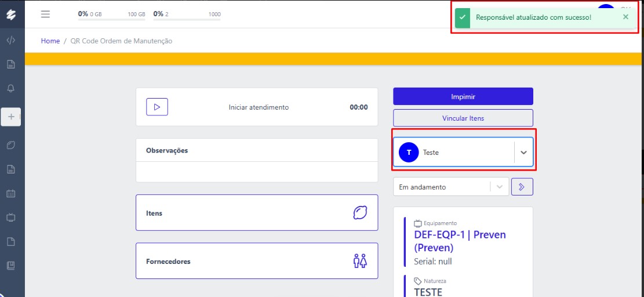Viewport: 644px width, 297px height.
Task: Click the play icon to start atendimento
Action: pos(157,107)
